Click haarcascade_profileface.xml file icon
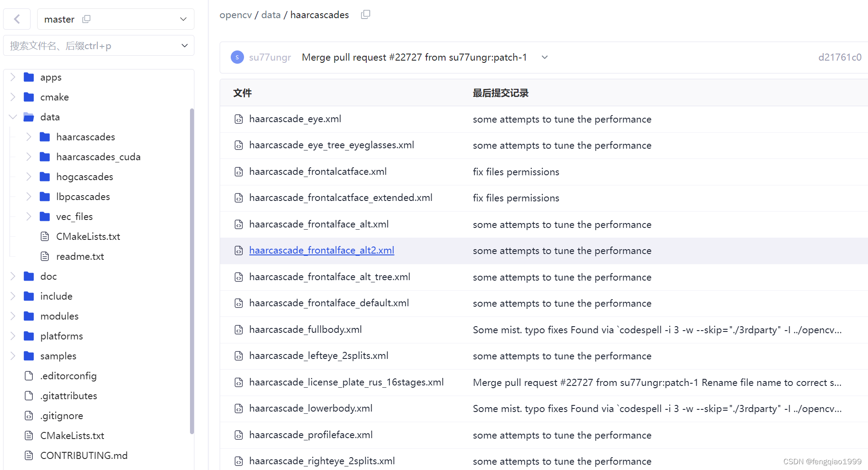 239,435
